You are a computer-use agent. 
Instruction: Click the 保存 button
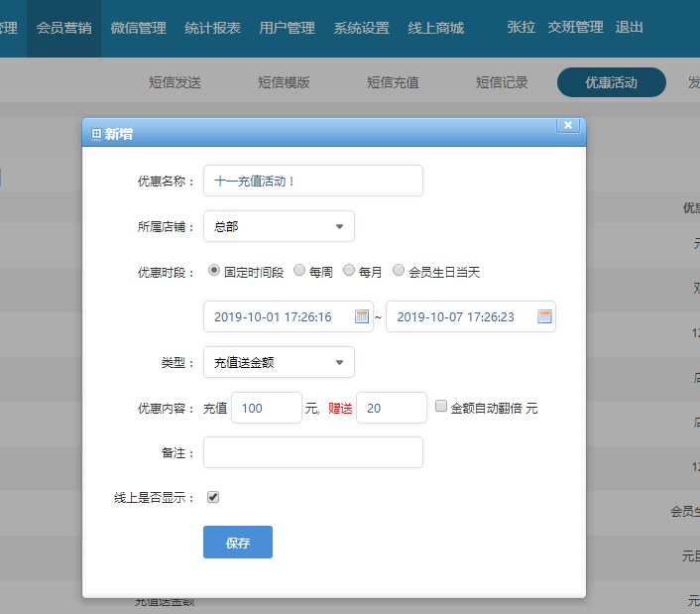coord(238,543)
